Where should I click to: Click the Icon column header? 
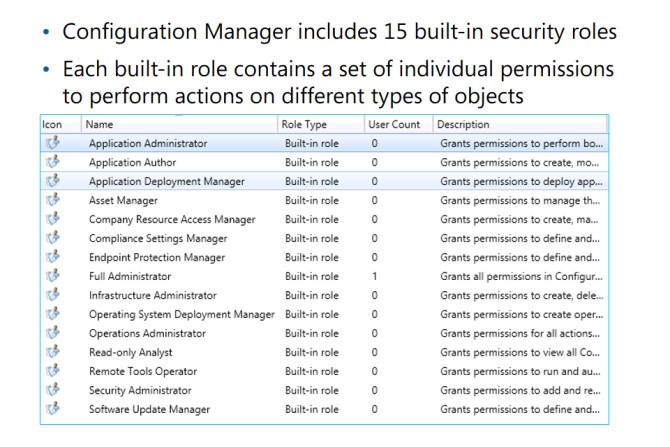pyautogui.click(x=61, y=124)
